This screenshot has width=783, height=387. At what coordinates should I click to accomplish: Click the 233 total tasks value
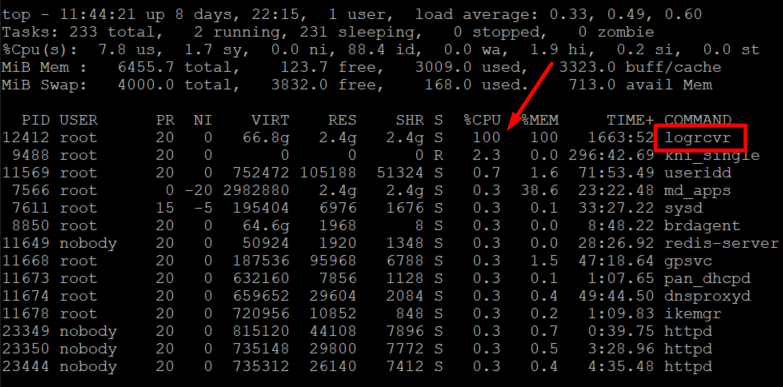83,32
